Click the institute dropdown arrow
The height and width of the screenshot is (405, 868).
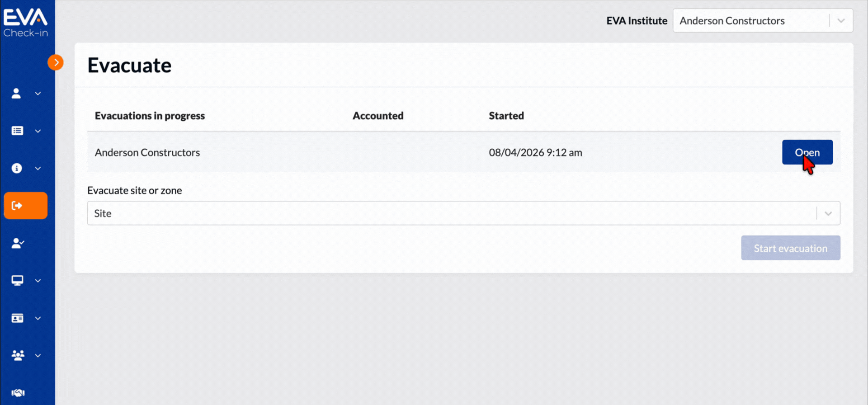pyautogui.click(x=841, y=21)
